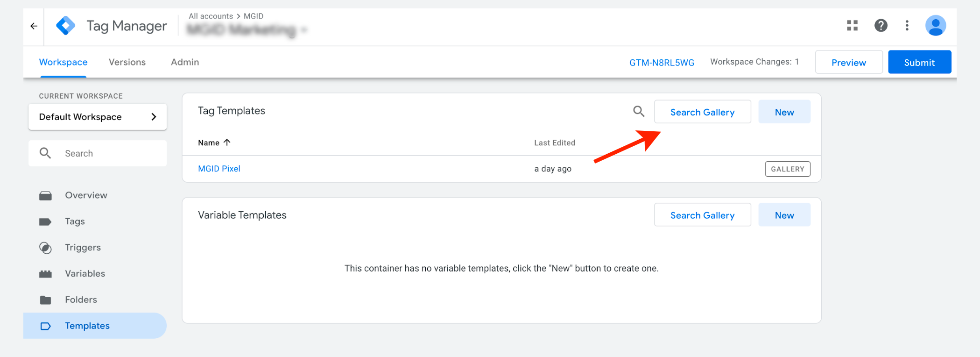
Task: Sort by Name column arrow
Action: coord(227,143)
